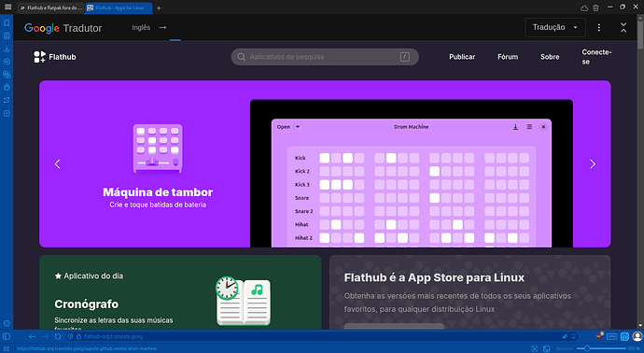
Task: Toggle the VPN button in toolbar
Action: (x=612, y=336)
